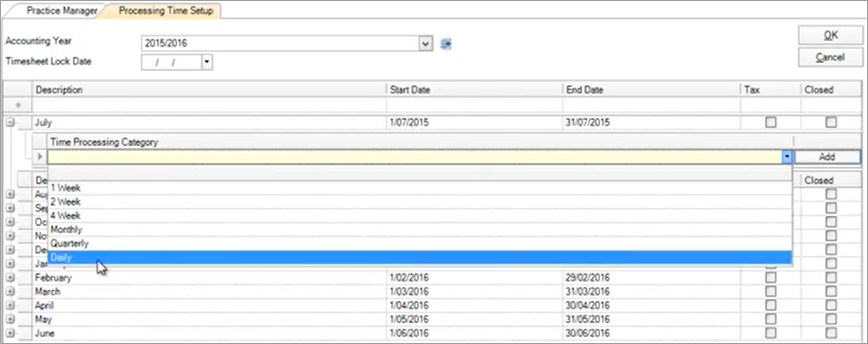
Task: Click start date 1/04/2016
Action: click(x=409, y=305)
